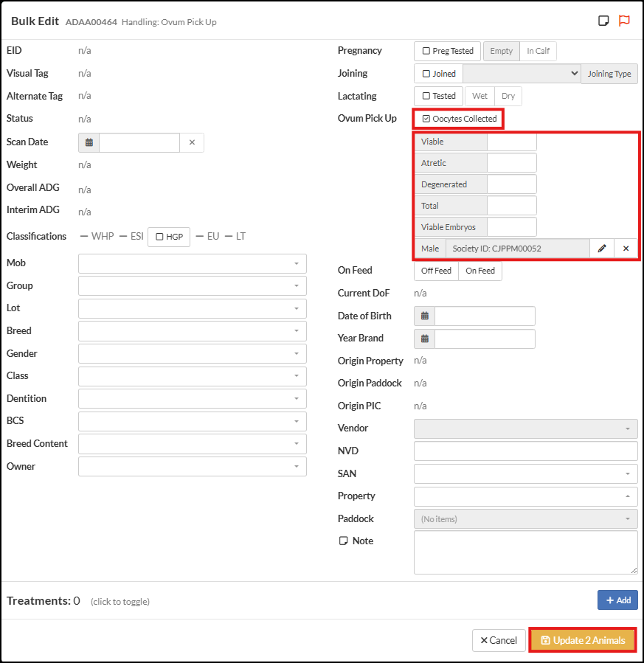The width and height of the screenshot is (644, 663).
Task: Expand the Property dropdown
Action: click(525, 496)
